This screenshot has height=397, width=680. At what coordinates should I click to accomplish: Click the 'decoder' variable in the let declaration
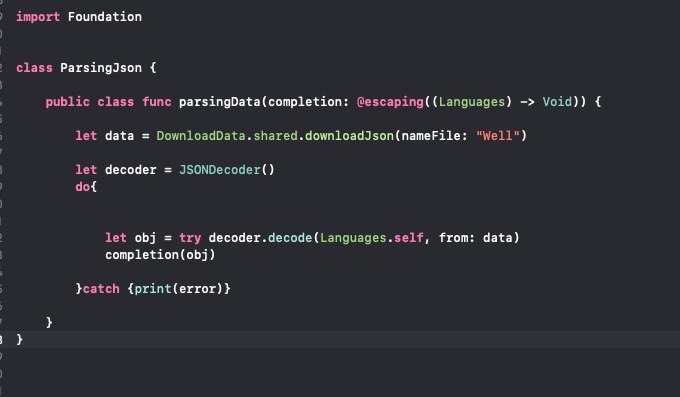tap(131, 170)
